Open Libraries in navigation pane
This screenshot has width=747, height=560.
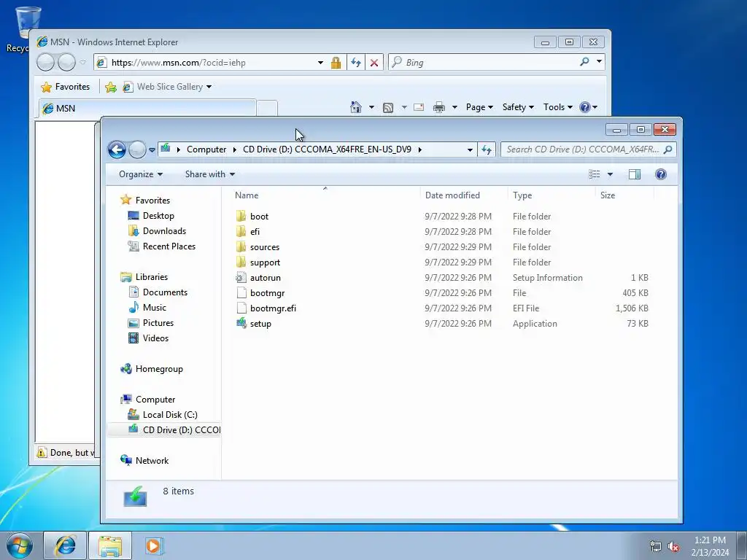coord(152,276)
